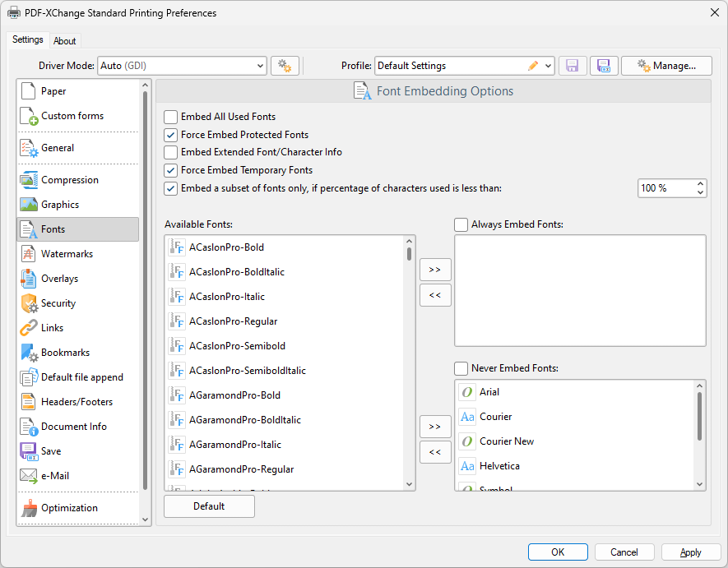Click the Apply button
The width and height of the screenshot is (728, 568).
(x=691, y=552)
